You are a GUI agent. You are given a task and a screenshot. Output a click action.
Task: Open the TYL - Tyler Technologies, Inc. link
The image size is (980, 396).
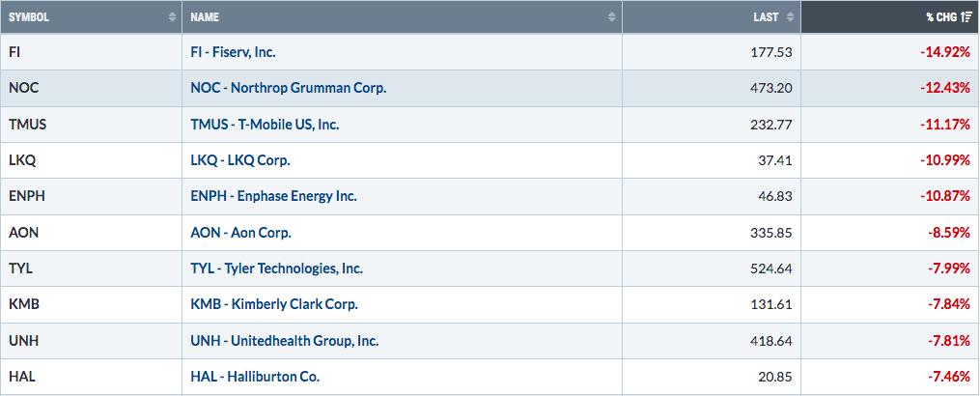(x=276, y=269)
